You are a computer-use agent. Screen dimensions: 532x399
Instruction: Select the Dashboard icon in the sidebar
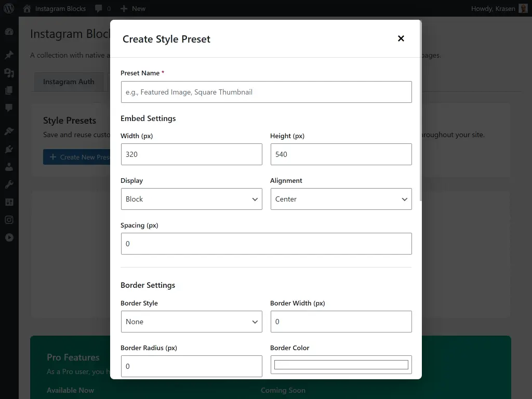tap(8, 32)
